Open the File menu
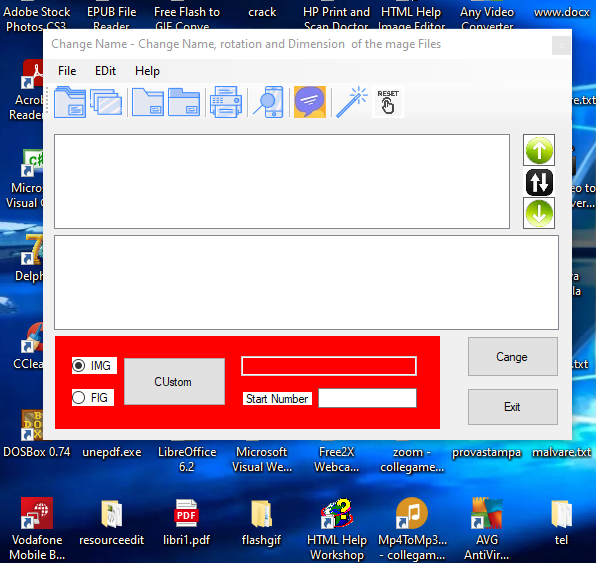This screenshot has width=596, height=563. point(67,71)
